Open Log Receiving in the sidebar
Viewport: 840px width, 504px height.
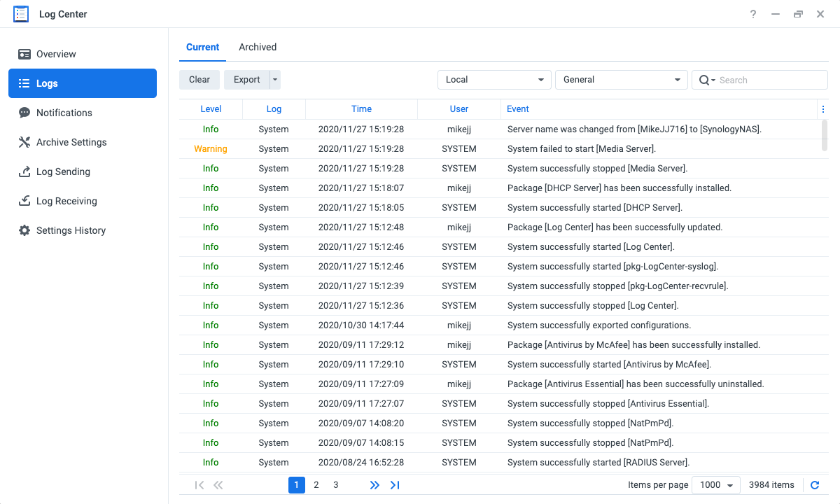click(66, 201)
